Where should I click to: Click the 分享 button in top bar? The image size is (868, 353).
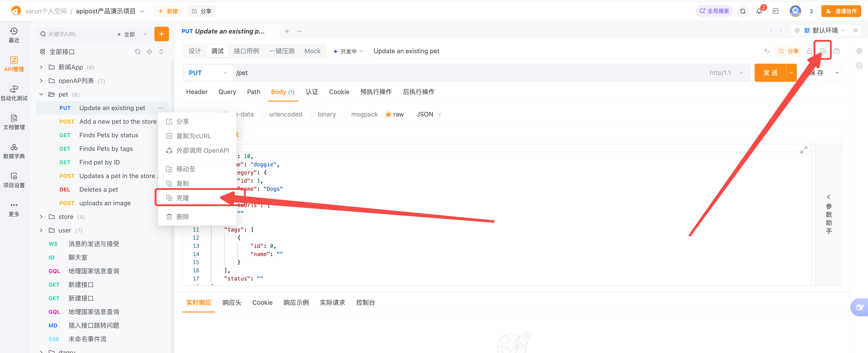point(202,11)
